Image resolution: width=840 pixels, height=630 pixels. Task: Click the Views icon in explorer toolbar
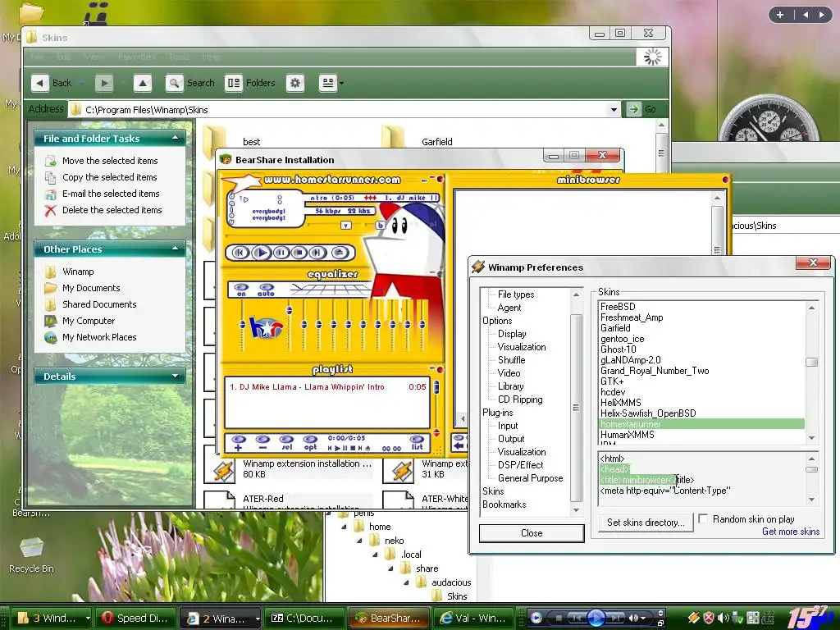click(x=327, y=83)
